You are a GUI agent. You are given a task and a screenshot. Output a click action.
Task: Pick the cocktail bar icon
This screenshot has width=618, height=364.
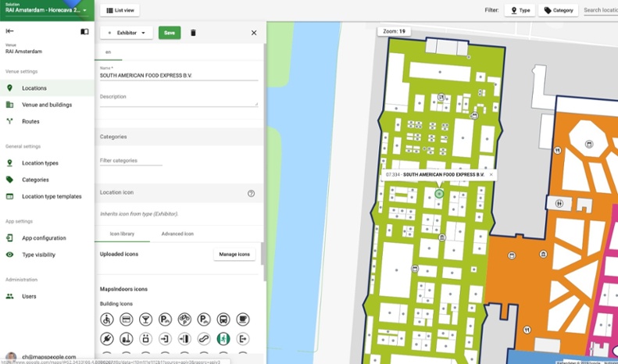click(x=146, y=319)
